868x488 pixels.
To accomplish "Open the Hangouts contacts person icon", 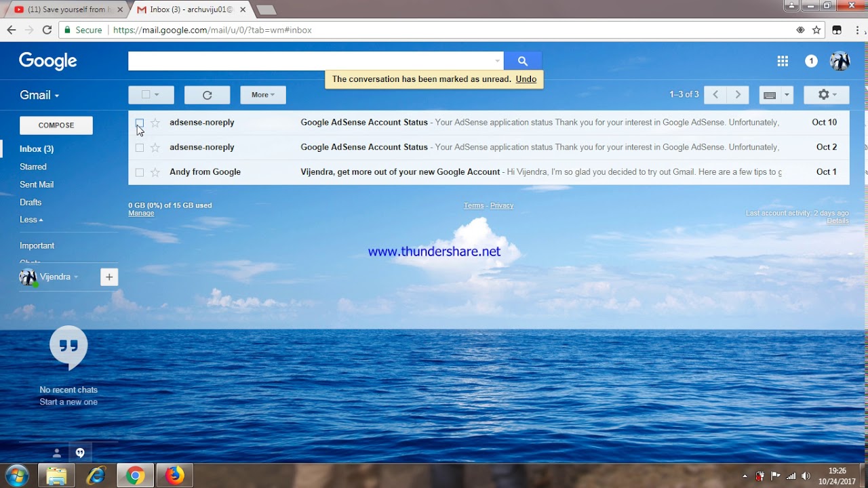I will coord(57,453).
